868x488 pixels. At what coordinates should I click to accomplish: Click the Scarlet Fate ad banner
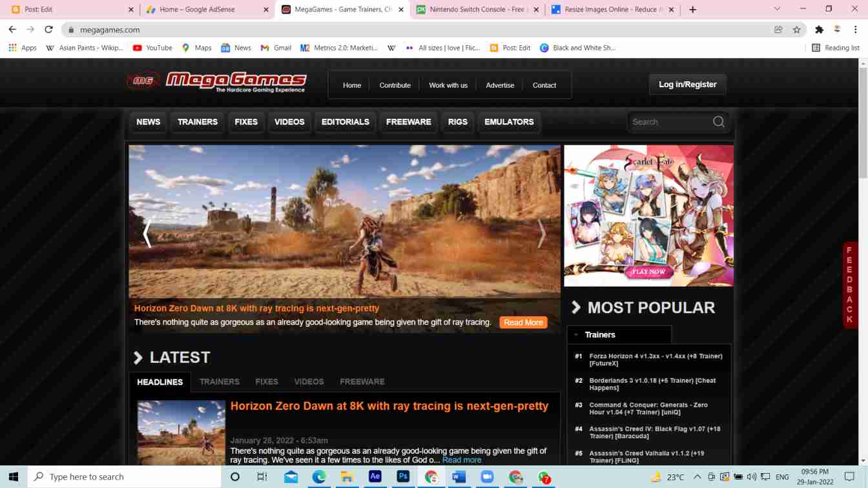point(648,216)
